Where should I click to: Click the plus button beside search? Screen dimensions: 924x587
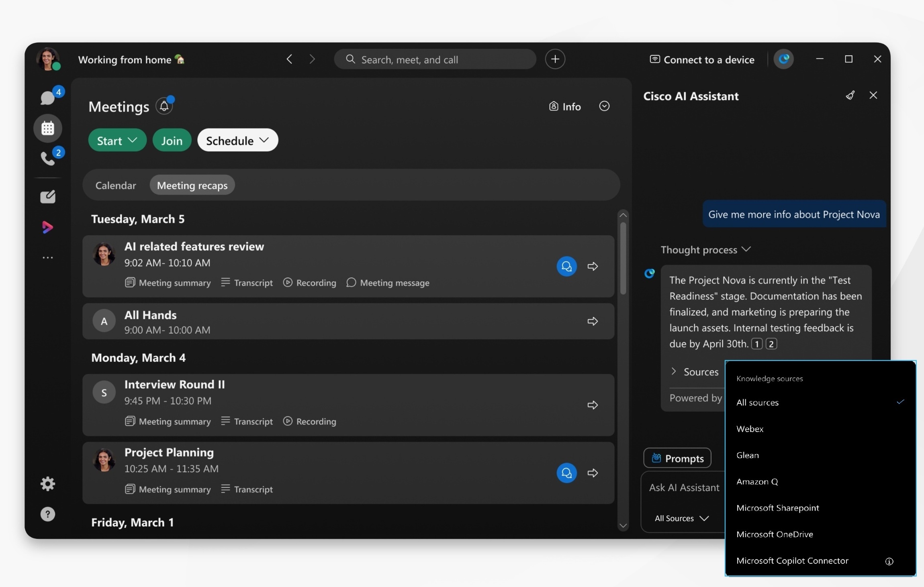point(555,59)
